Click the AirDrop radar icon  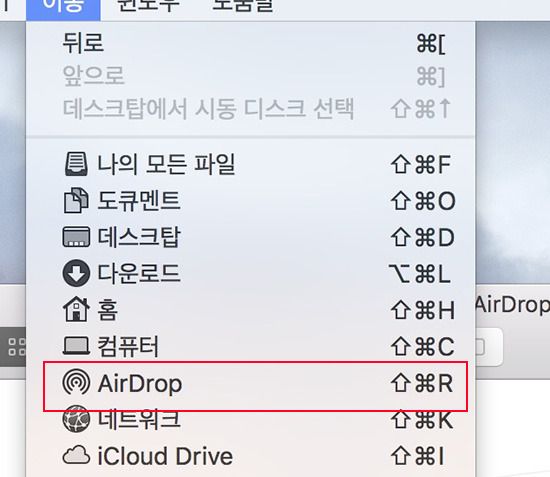pos(76,382)
